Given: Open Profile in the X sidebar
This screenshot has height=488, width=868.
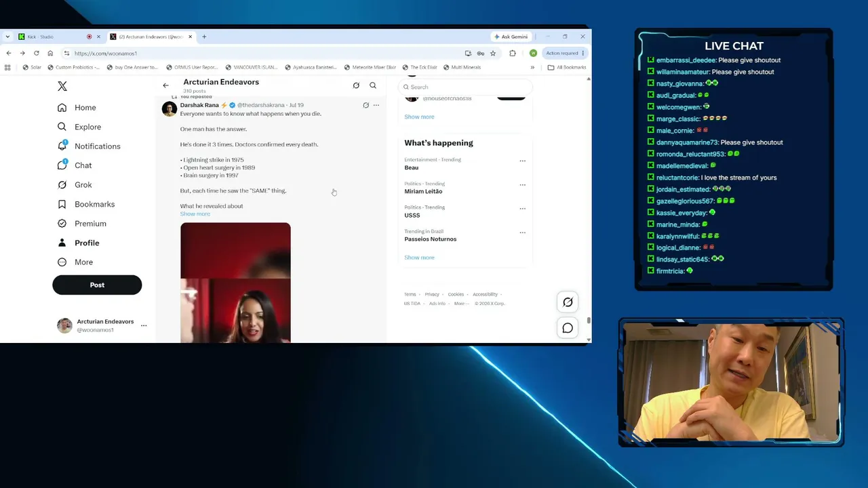Looking at the screenshot, I should (x=79, y=243).
